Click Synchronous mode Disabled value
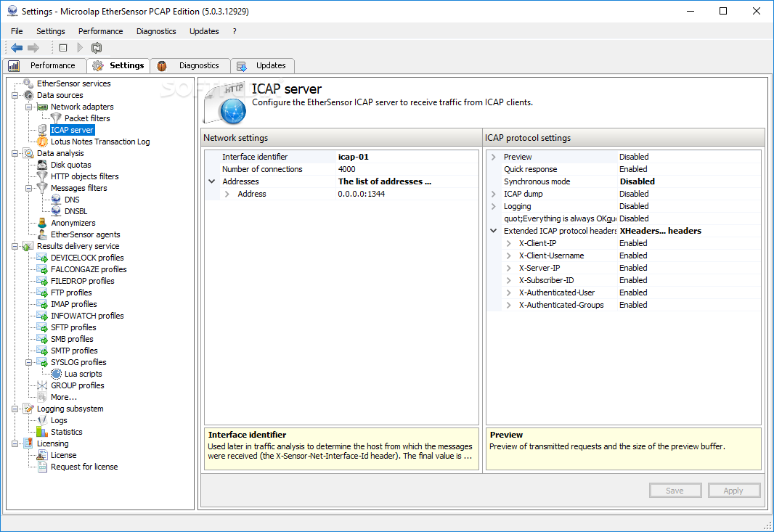This screenshot has width=774, height=532. [637, 181]
